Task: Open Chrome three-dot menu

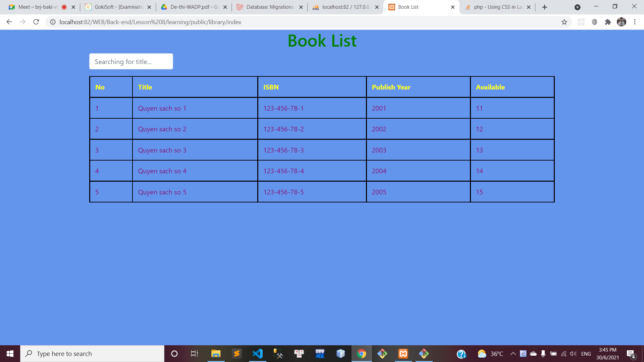Action: tap(635, 22)
